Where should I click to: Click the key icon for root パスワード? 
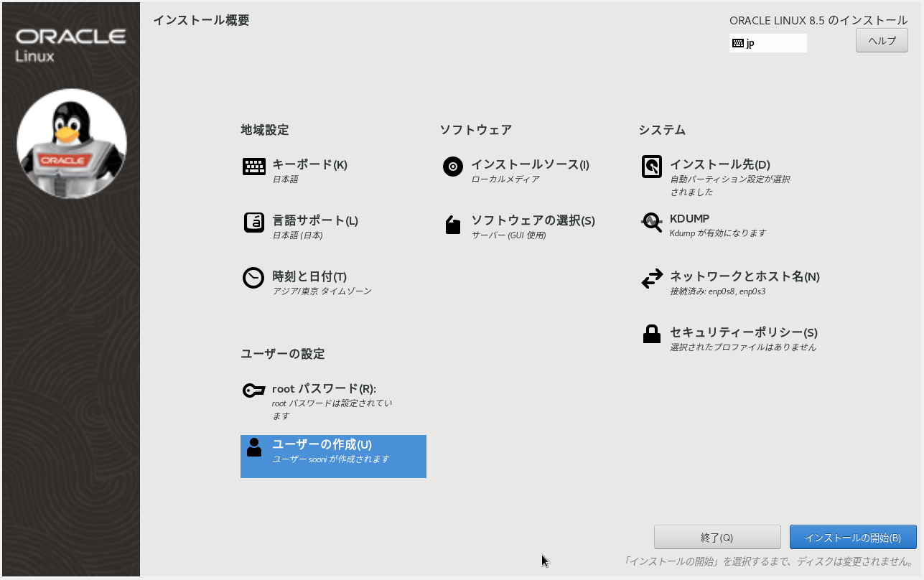click(x=253, y=390)
